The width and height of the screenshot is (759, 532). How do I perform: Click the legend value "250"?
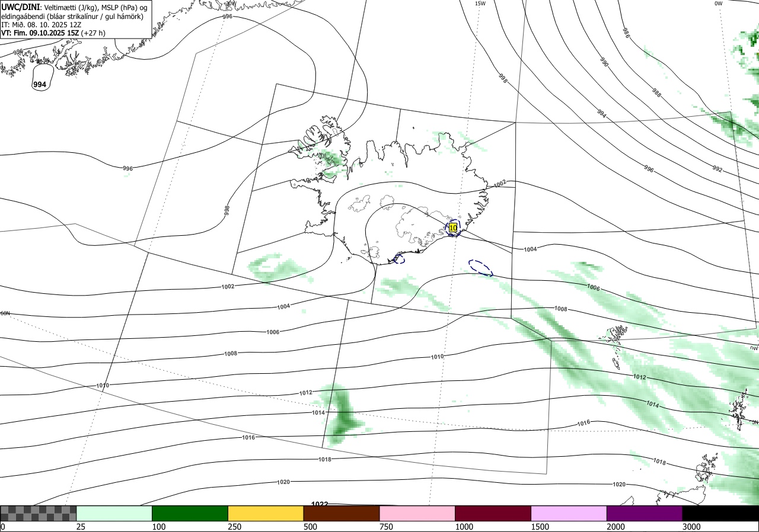pyautogui.click(x=235, y=527)
